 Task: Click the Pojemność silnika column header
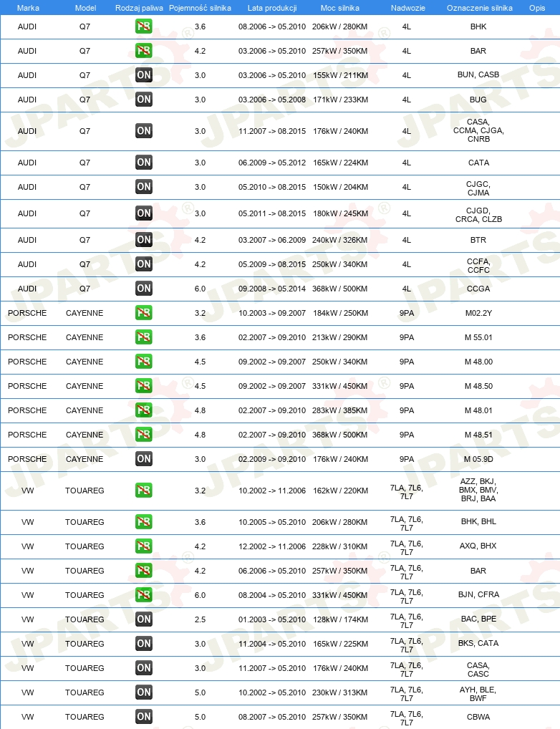point(200,8)
